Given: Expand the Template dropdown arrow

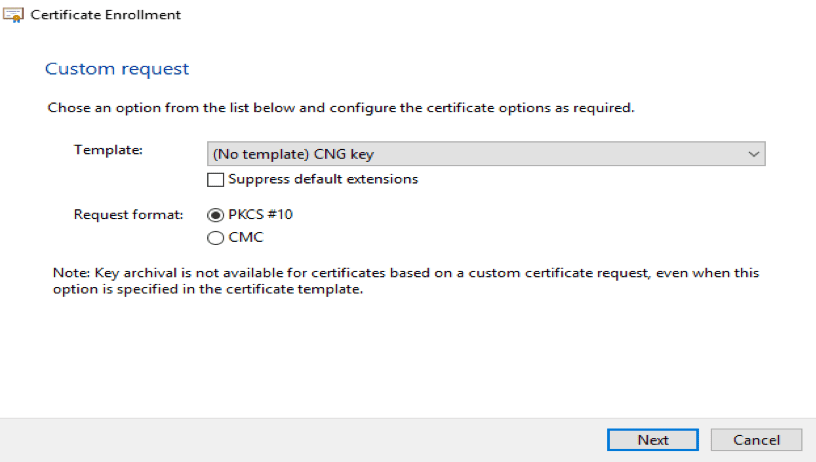Looking at the screenshot, I should [x=753, y=154].
